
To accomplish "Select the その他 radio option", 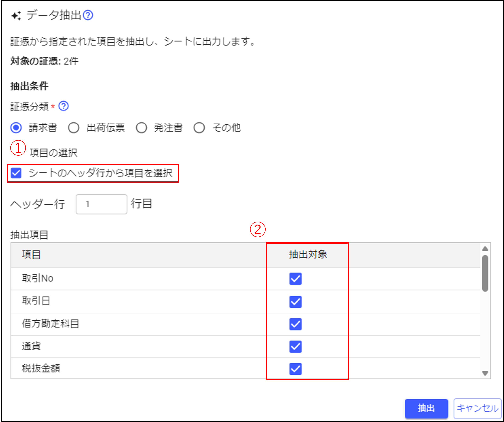I will tap(199, 128).
